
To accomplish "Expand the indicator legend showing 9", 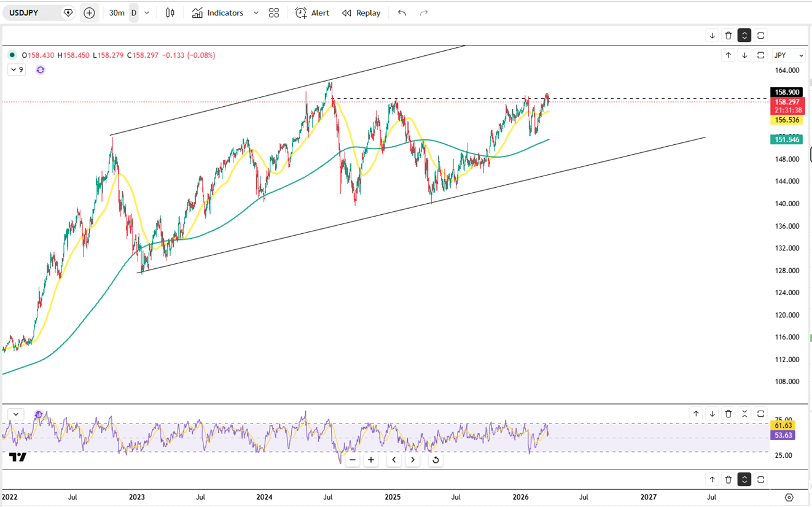I will pyautogui.click(x=16, y=70).
